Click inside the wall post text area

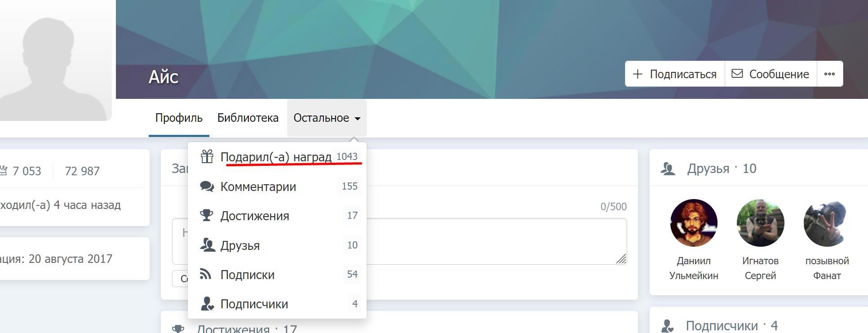(399, 241)
